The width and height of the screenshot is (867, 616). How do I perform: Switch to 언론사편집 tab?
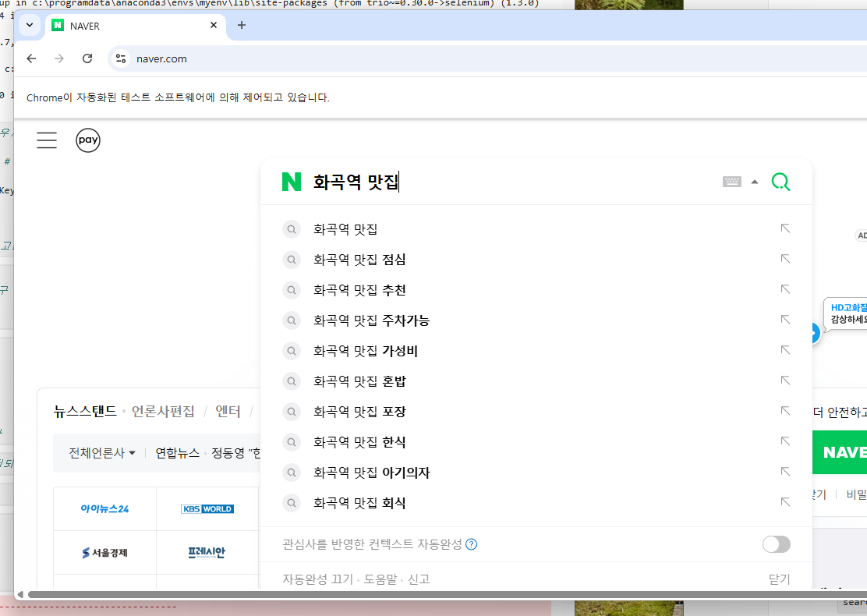coord(163,412)
